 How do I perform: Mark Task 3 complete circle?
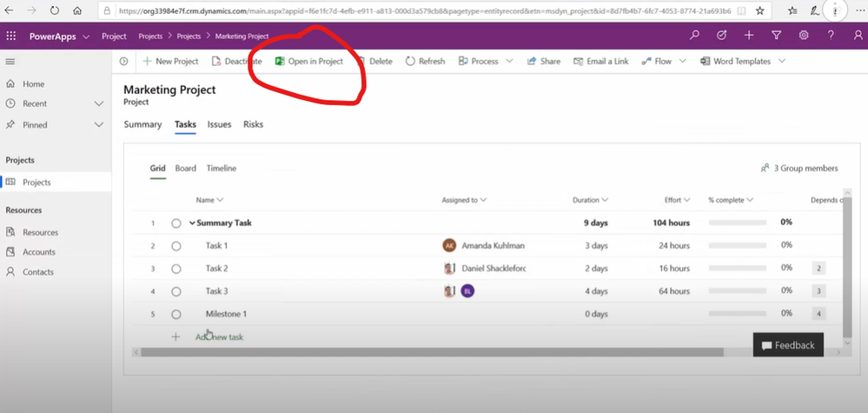tap(176, 291)
